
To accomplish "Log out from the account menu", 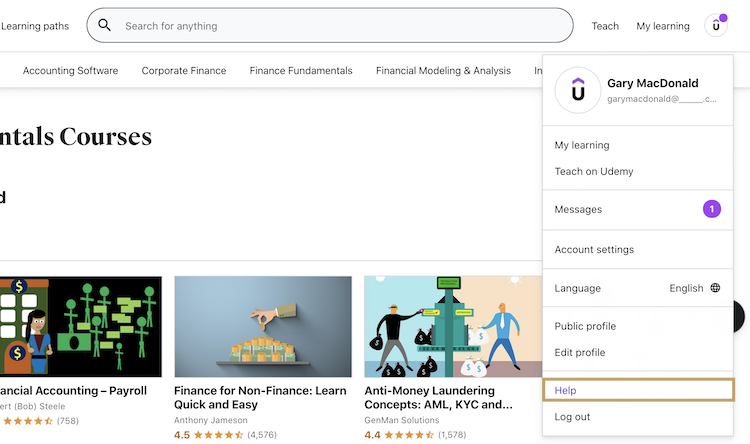I will click(x=572, y=417).
